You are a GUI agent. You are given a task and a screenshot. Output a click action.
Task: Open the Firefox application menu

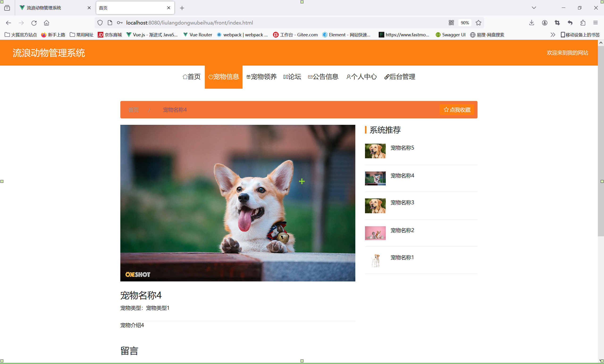596,23
